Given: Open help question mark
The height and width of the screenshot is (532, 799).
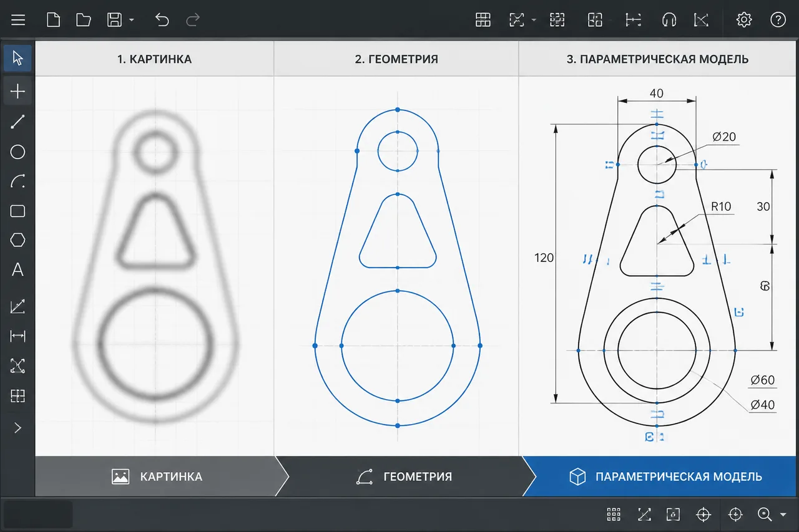Looking at the screenshot, I should pos(778,20).
